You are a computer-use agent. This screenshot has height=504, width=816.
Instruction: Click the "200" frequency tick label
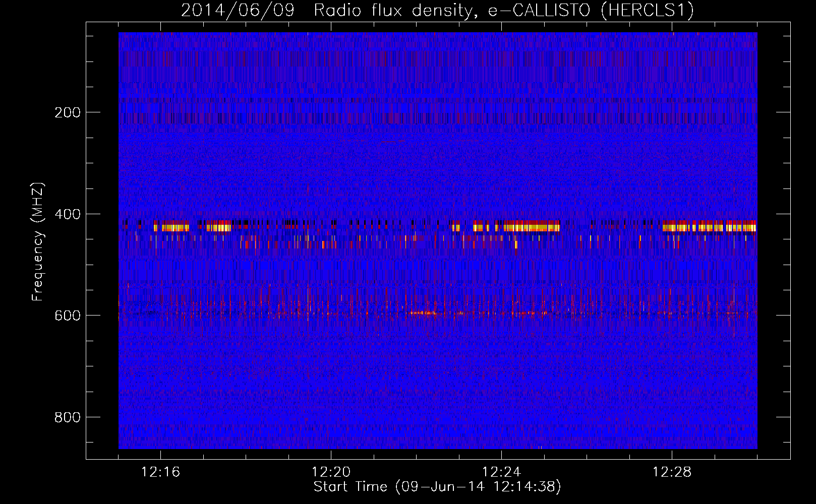68,112
